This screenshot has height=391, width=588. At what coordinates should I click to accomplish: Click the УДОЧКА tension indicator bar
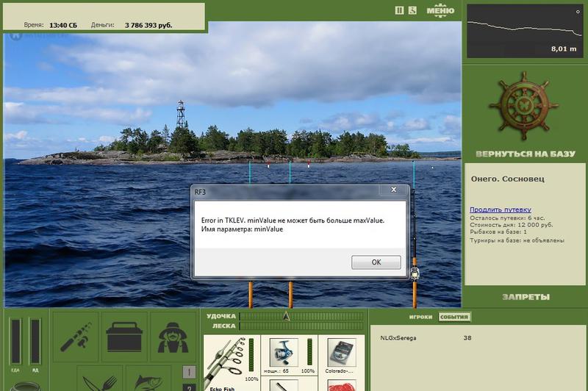coord(301,316)
